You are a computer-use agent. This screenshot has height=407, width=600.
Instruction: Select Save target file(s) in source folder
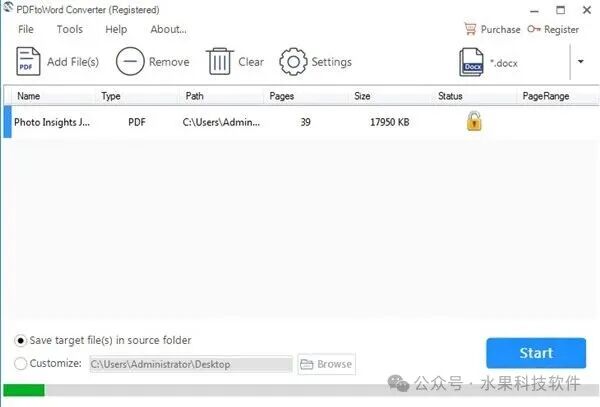20,340
